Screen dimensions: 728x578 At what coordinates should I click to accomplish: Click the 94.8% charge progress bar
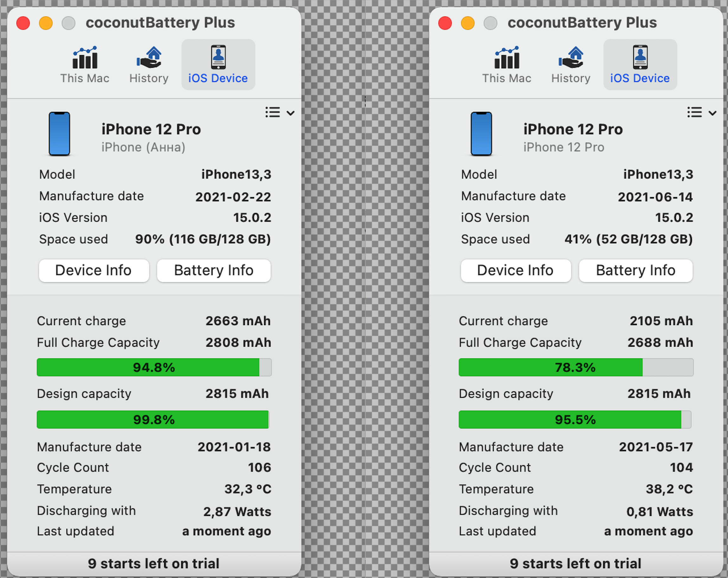tap(154, 367)
